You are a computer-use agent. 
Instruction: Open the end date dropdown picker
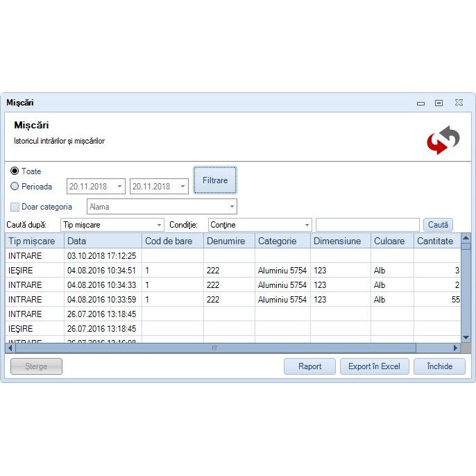[x=182, y=187]
